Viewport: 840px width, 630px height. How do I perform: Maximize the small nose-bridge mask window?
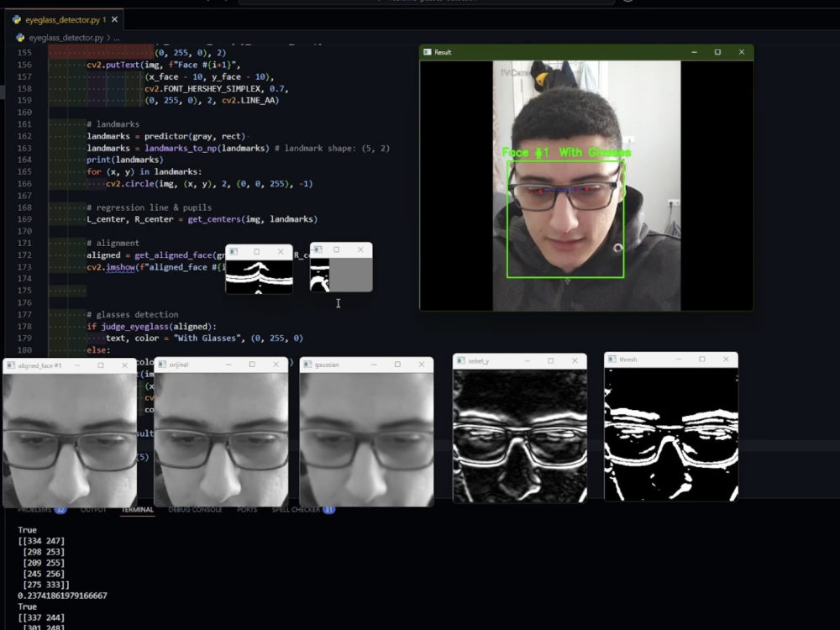[x=256, y=252]
